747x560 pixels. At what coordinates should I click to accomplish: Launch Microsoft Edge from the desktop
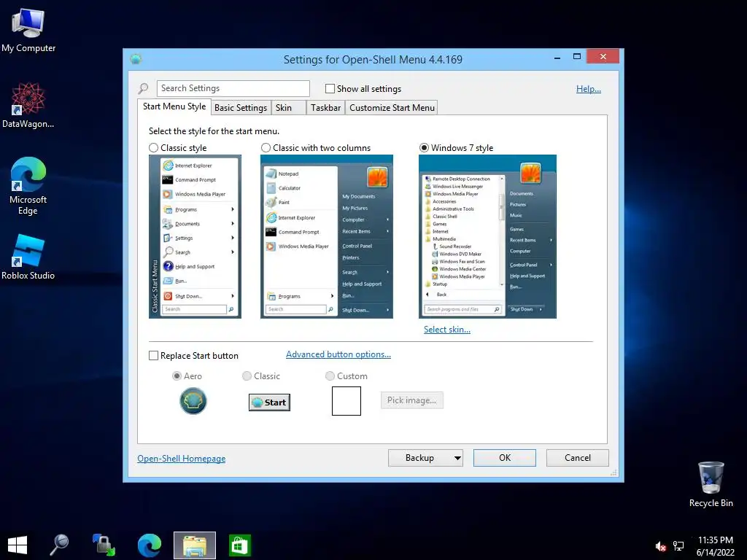(28, 186)
